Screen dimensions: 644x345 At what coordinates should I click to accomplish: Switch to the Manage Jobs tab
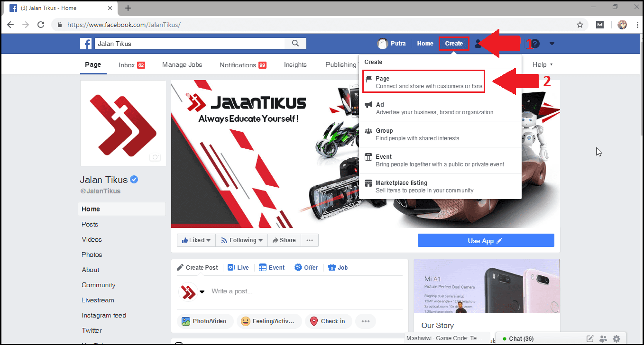pos(182,65)
